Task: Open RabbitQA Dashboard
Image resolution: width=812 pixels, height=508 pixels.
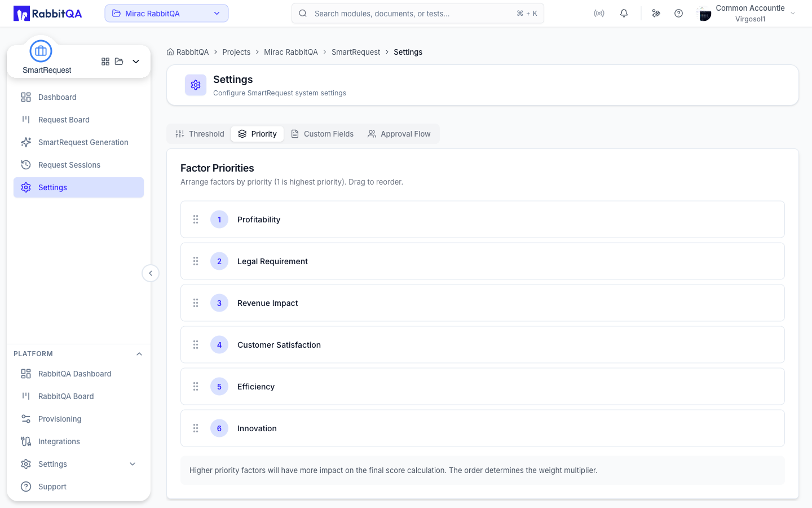Action: point(78,374)
